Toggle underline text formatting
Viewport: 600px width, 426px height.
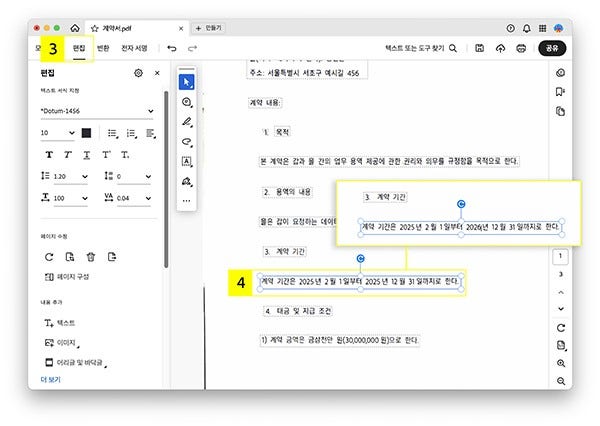(x=87, y=155)
